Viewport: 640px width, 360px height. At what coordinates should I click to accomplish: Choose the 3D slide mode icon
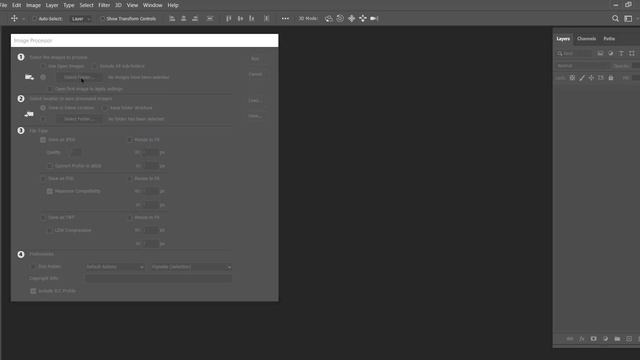(x=363, y=18)
